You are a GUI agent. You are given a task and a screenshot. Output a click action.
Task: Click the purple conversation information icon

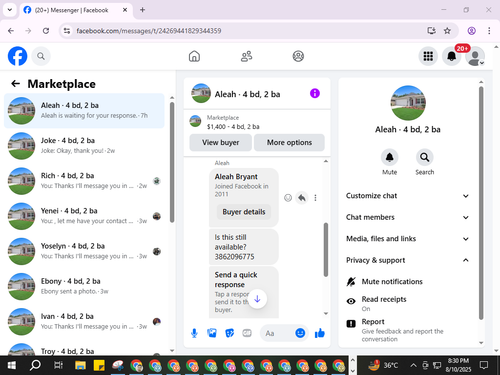(315, 93)
